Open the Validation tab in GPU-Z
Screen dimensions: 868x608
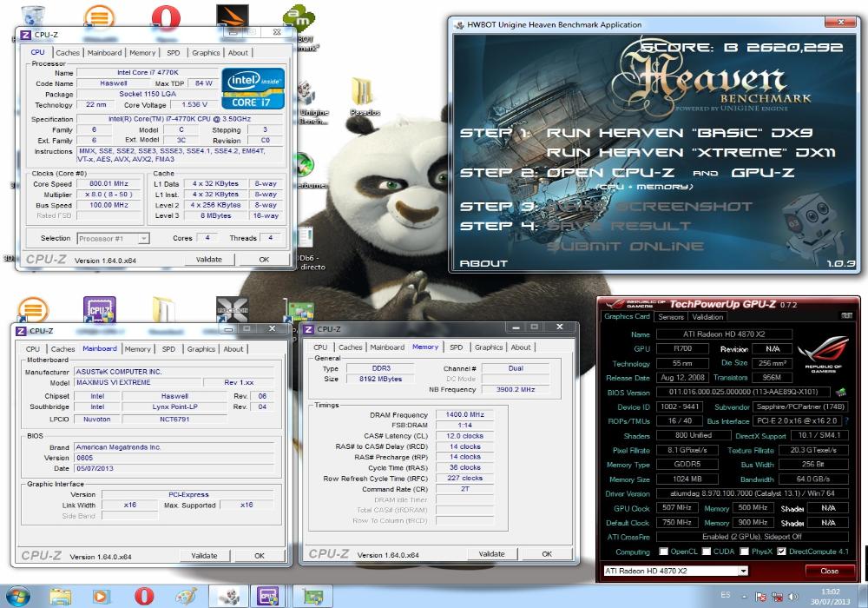point(707,317)
